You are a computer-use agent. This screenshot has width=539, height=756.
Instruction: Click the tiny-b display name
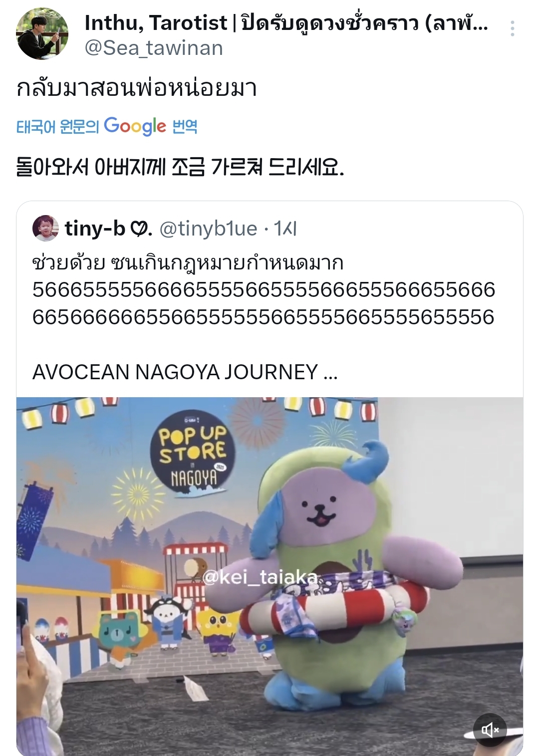pos(95,229)
